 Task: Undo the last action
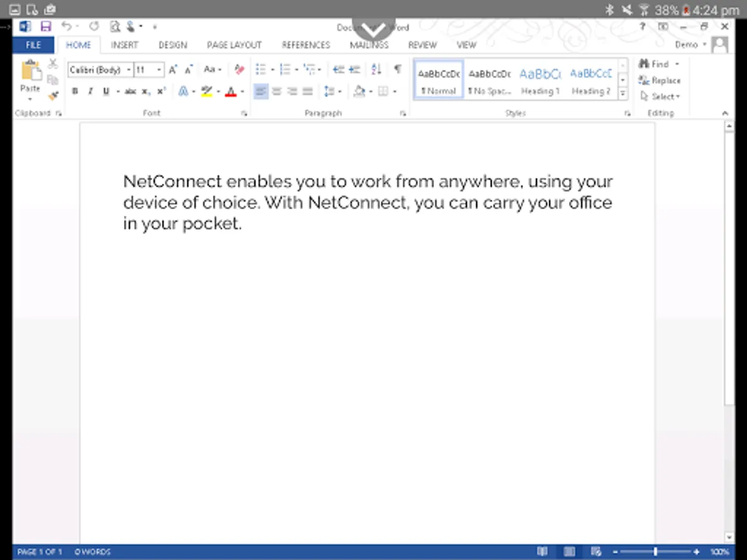tap(65, 26)
